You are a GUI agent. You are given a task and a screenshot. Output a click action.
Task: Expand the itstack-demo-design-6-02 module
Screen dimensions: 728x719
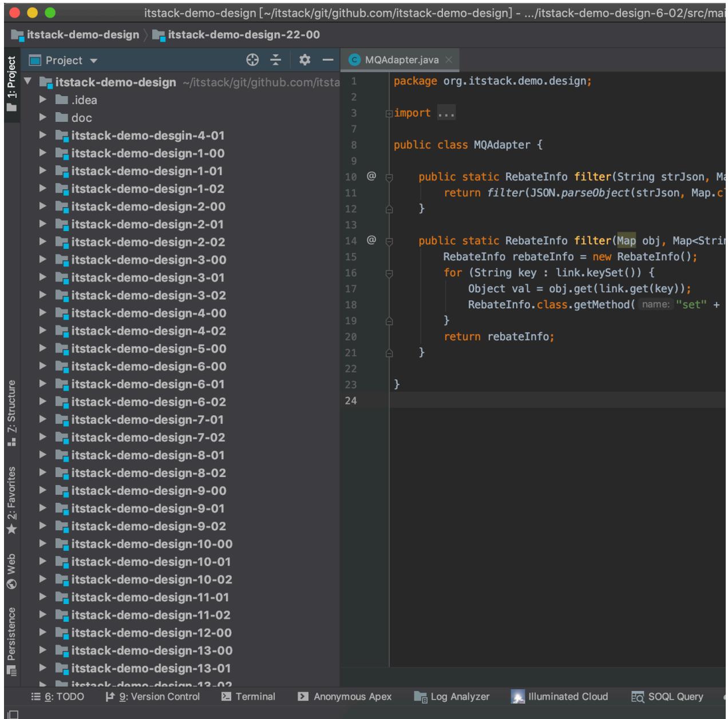point(43,402)
